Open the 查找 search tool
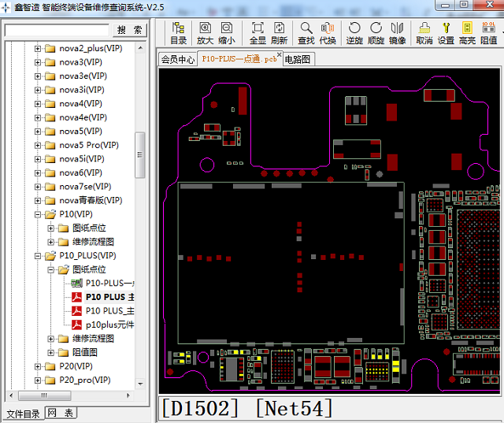The width and height of the screenshot is (504, 423). (306, 33)
